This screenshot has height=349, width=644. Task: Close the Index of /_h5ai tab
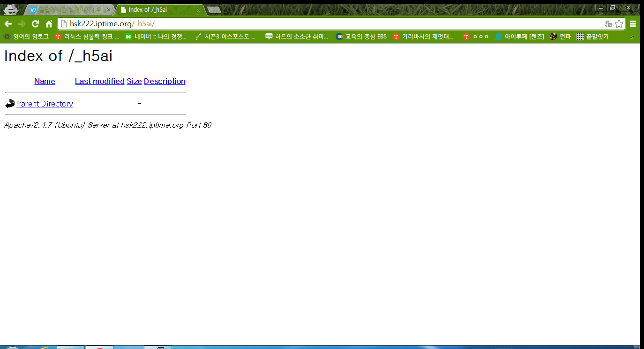(198, 10)
